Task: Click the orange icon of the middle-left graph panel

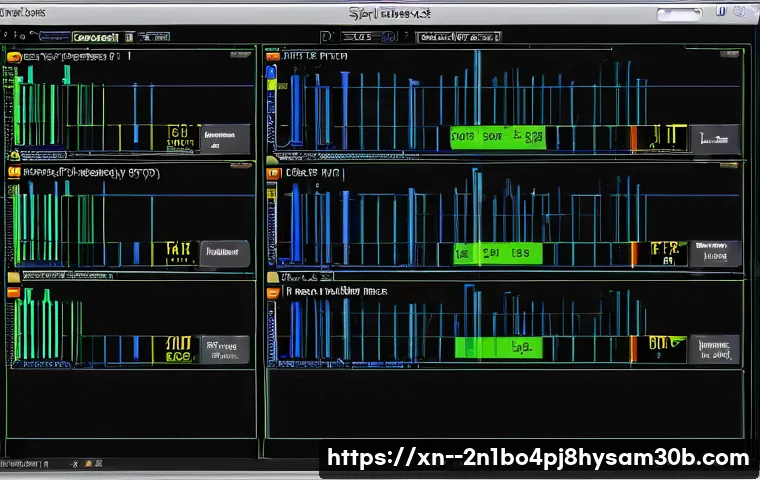Action: coord(13,172)
